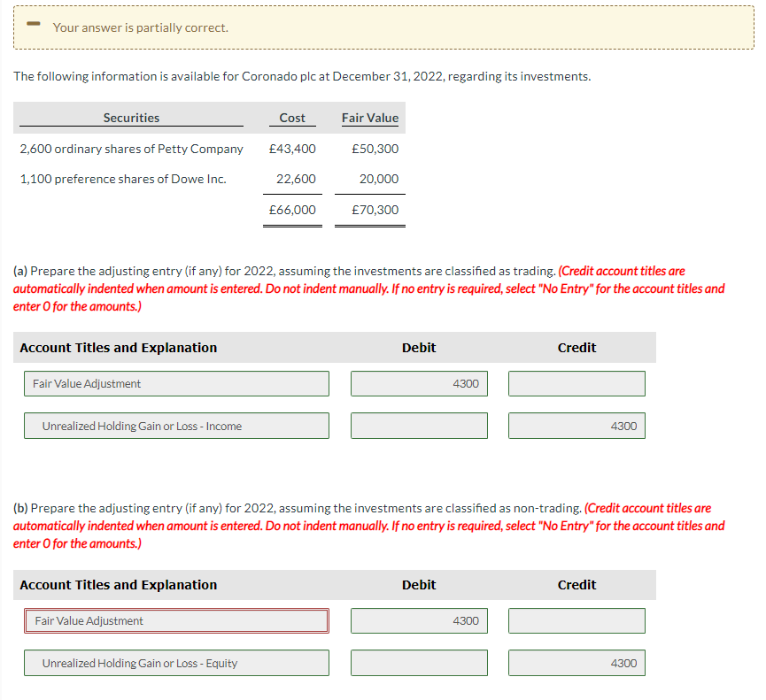Click the 'Securities' column header
The height and width of the screenshot is (700, 766).
(131, 118)
